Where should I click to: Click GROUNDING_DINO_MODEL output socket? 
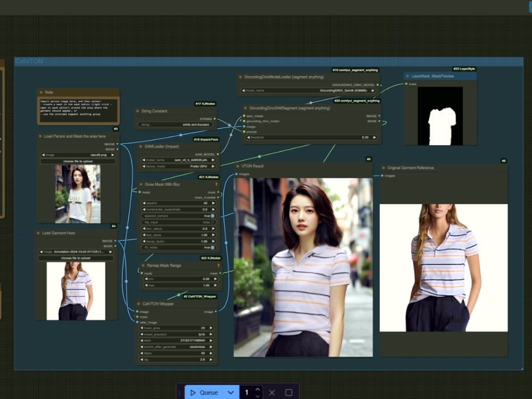(378, 85)
